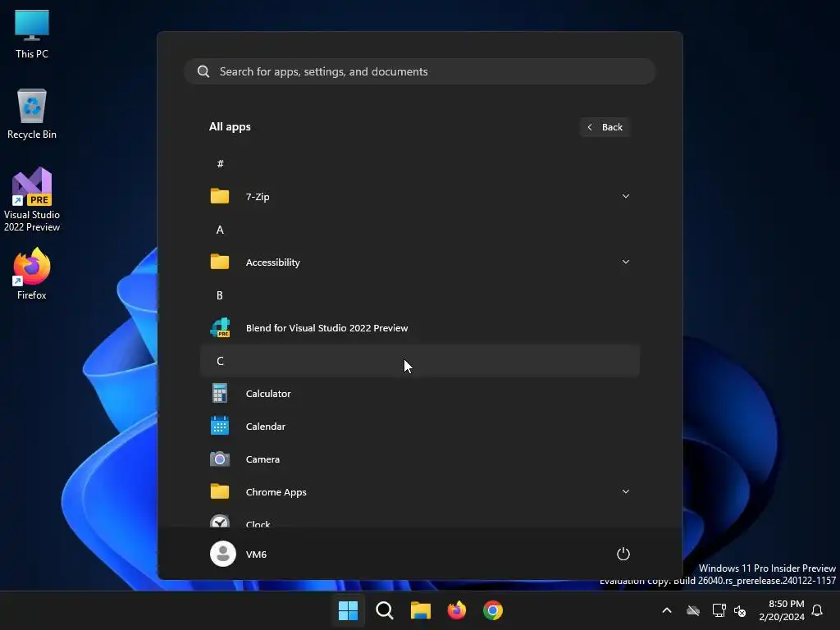The height and width of the screenshot is (630, 840).
Task: Open Calendar by its name
Action: (x=266, y=427)
